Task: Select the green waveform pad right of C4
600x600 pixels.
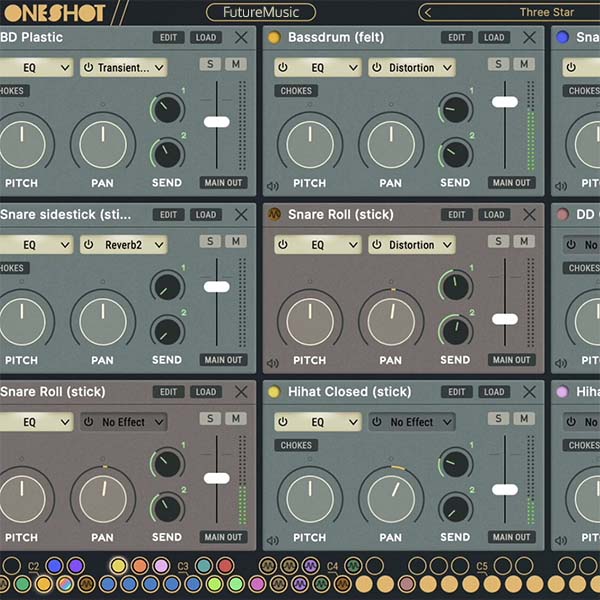Action: [x=353, y=566]
